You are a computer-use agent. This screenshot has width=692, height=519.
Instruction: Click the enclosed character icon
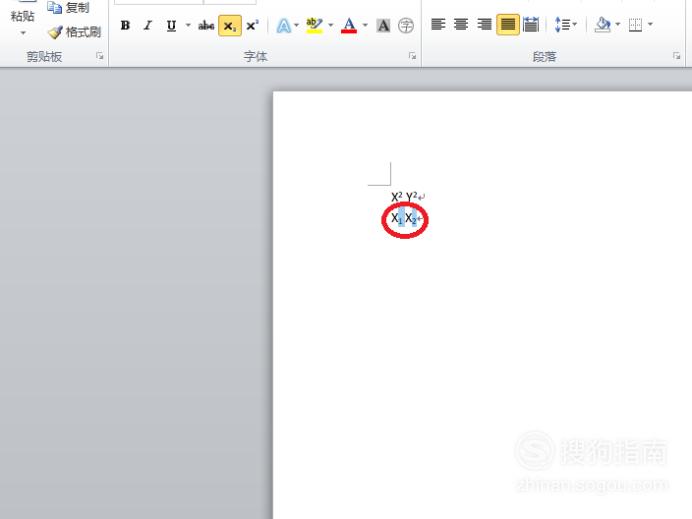point(406,26)
